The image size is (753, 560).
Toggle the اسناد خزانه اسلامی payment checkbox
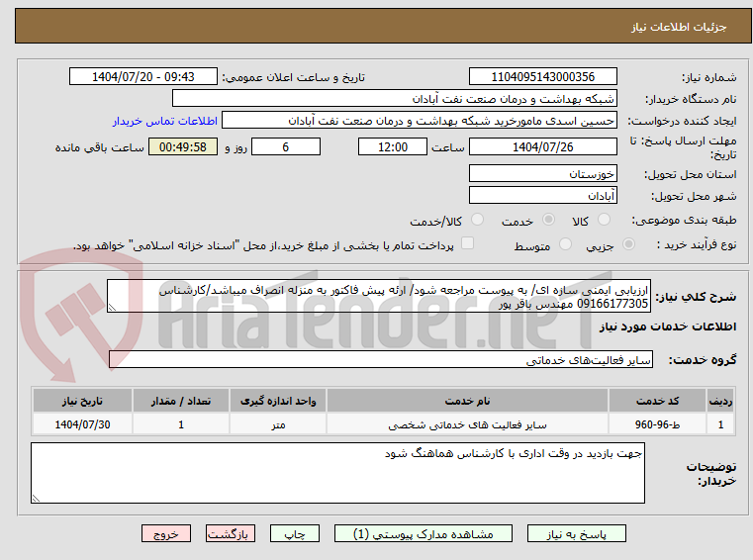coord(467,243)
